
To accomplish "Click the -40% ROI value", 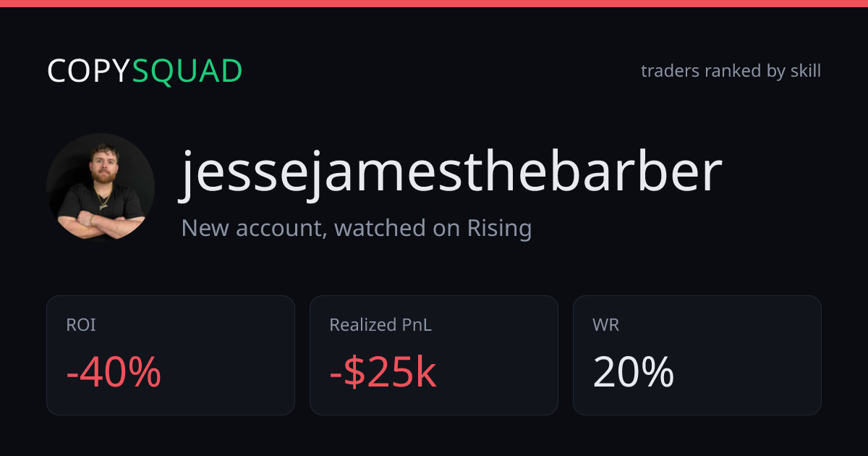I will point(114,373).
